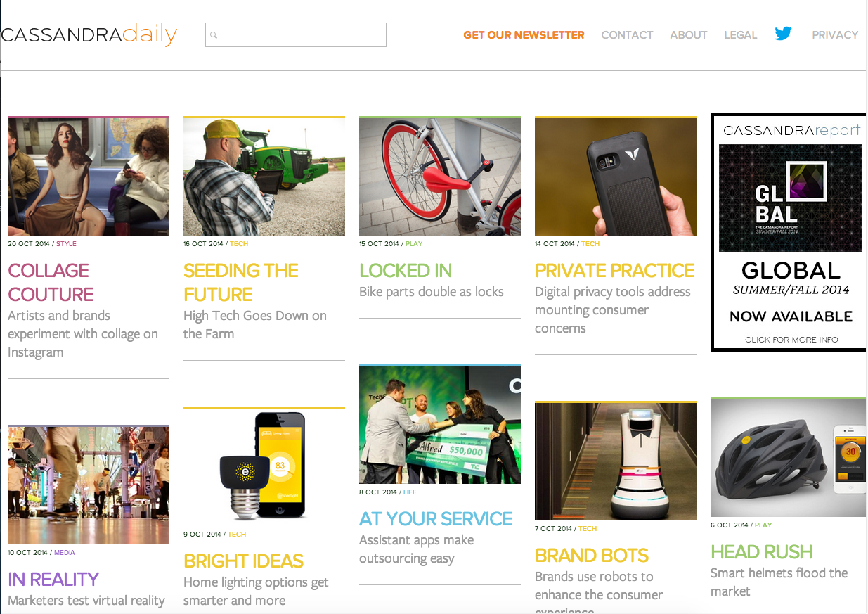The width and height of the screenshot is (868, 614).
Task: Open the Head Rush helmet article
Action: pos(761,551)
